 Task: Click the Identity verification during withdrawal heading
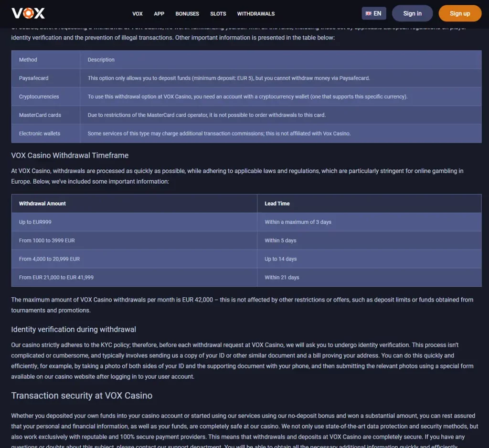[x=73, y=329]
